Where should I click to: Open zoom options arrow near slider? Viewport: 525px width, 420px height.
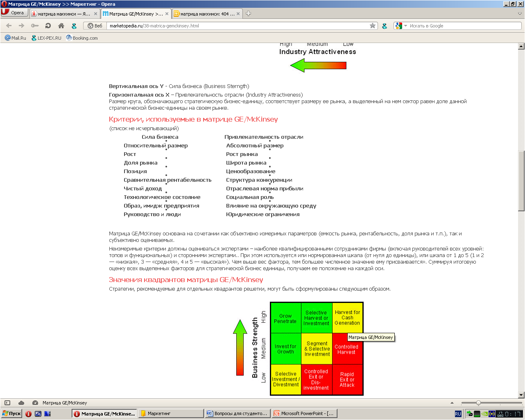452,403
